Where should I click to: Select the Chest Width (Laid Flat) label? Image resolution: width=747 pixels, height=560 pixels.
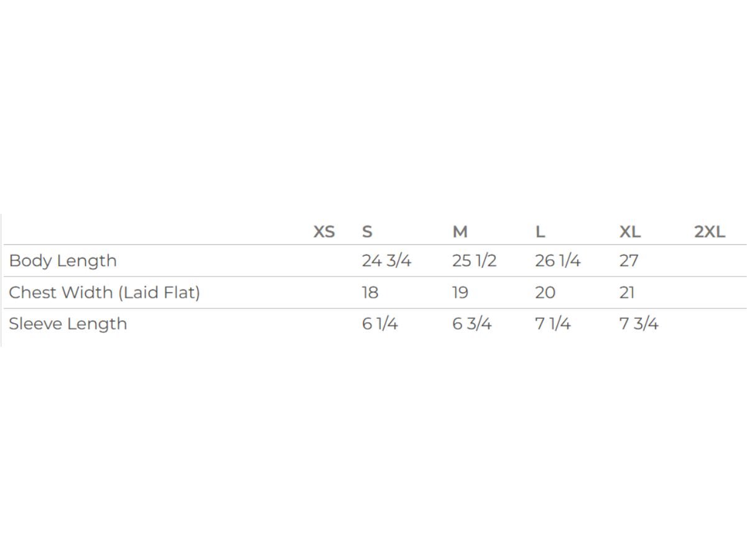tap(104, 292)
